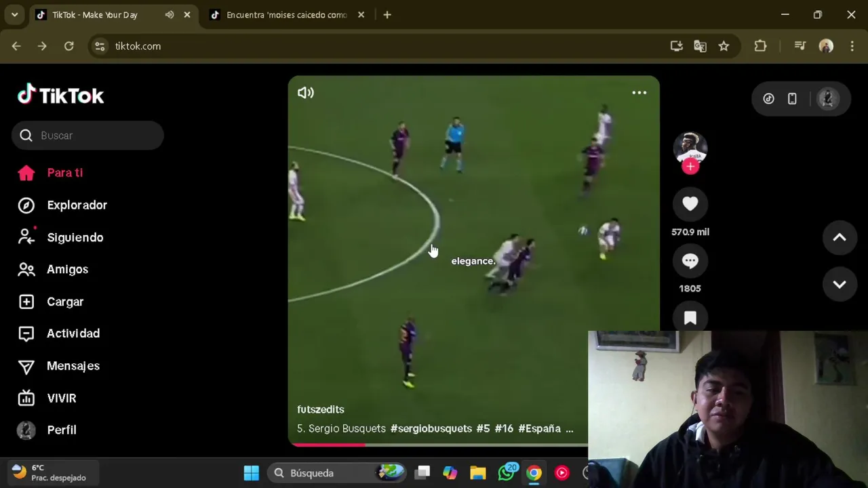This screenshot has height=488, width=868.
Task: Open the VIVIR live section
Action: tap(47, 398)
